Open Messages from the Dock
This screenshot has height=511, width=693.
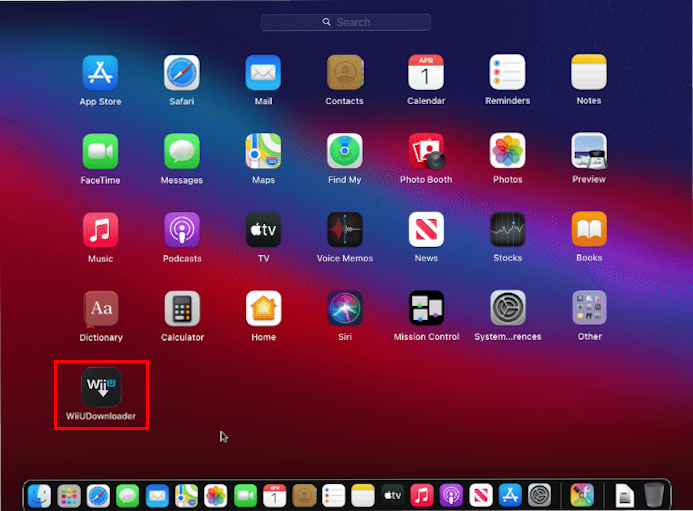click(x=127, y=496)
